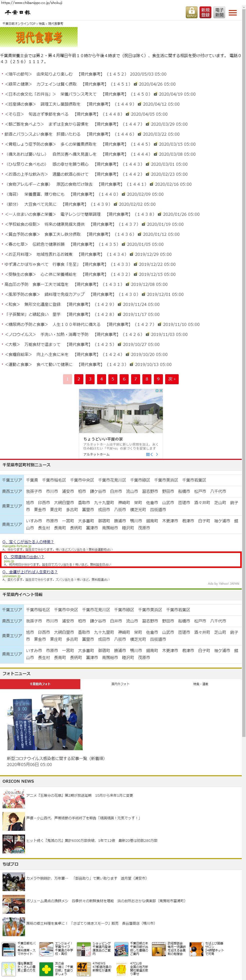246x980 pixels.
Task: Click the 千葉日報モバイル icon
Action: click(9, 949)
